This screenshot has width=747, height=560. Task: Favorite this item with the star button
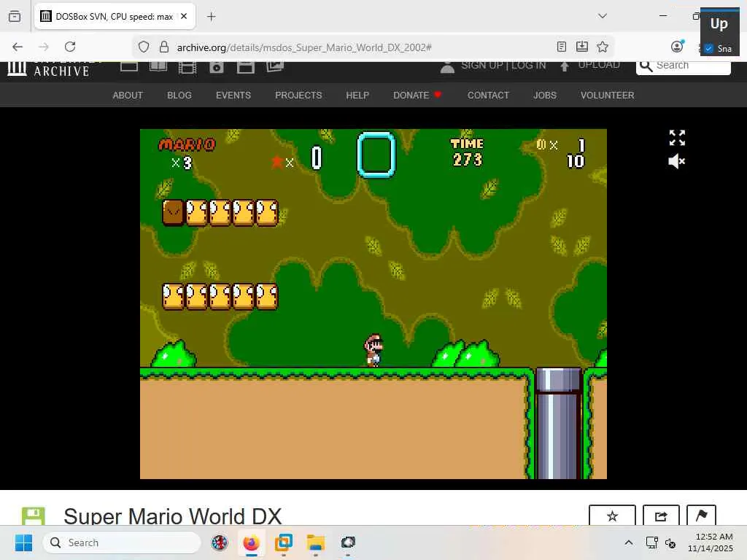(612, 516)
